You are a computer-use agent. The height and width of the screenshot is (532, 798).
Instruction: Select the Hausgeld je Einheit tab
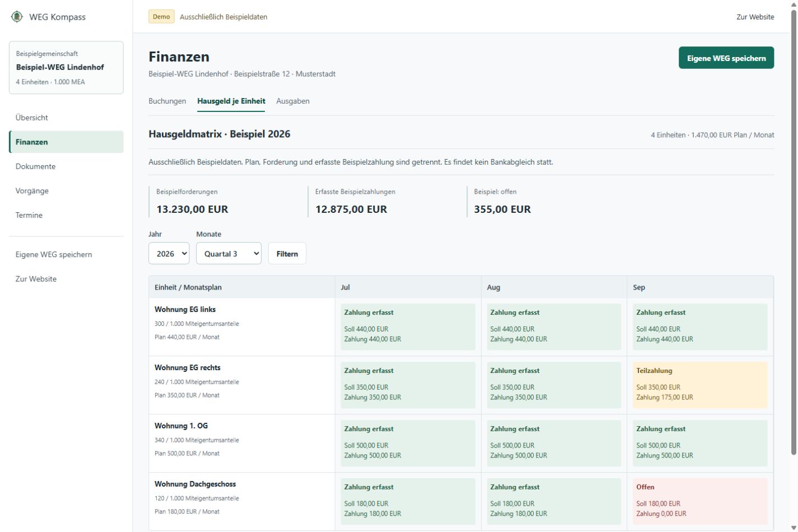pos(231,101)
